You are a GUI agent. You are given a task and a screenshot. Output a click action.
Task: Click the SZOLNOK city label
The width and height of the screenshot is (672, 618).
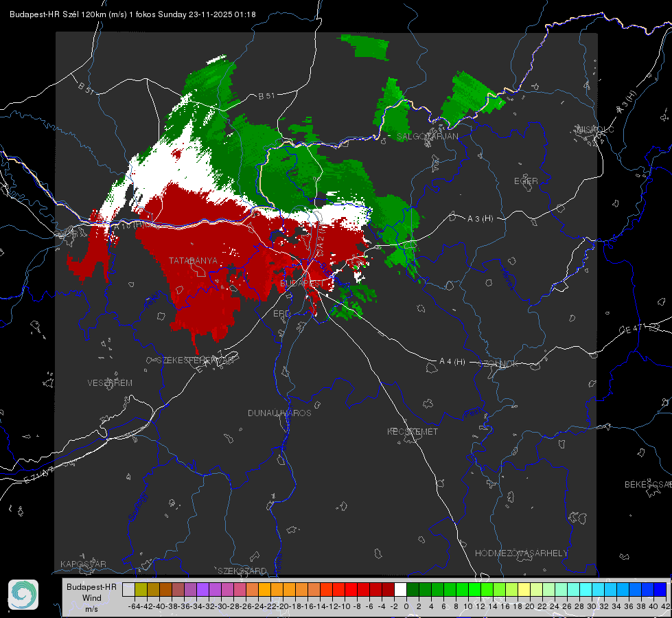tap(498, 364)
